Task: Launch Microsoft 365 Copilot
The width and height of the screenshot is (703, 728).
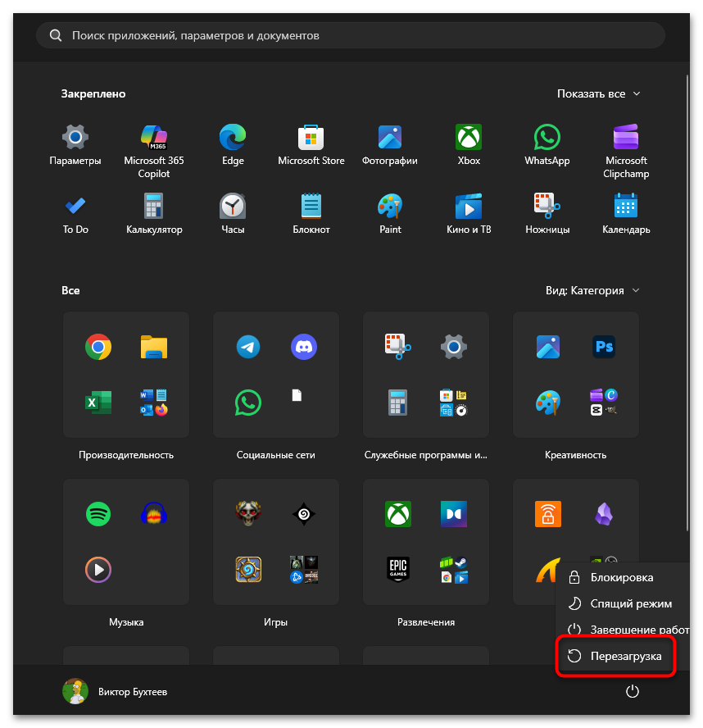Action: [x=153, y=138]
